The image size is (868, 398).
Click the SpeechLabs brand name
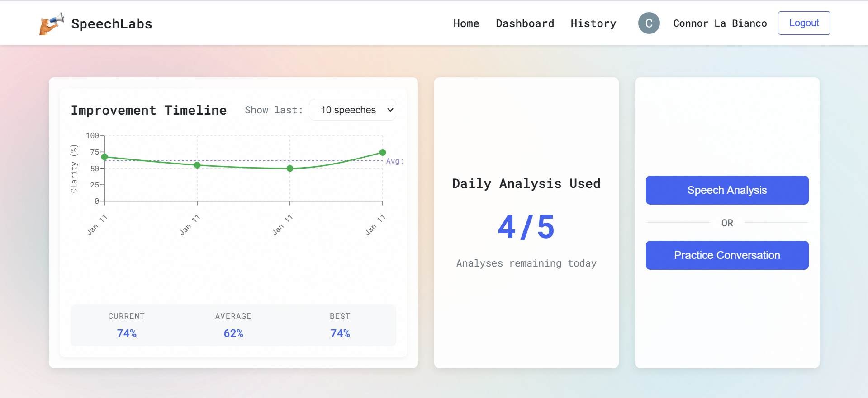(x=112, y=24)
